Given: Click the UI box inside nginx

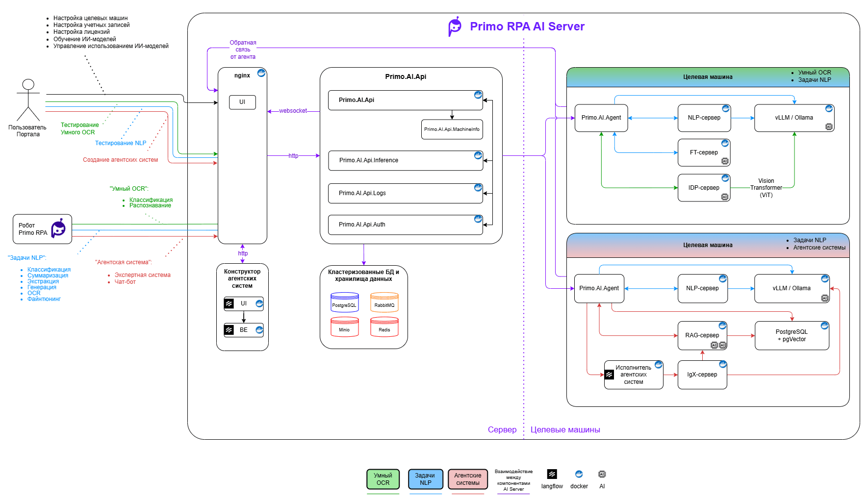Looking at the screenshot, I should click(242, 102).
